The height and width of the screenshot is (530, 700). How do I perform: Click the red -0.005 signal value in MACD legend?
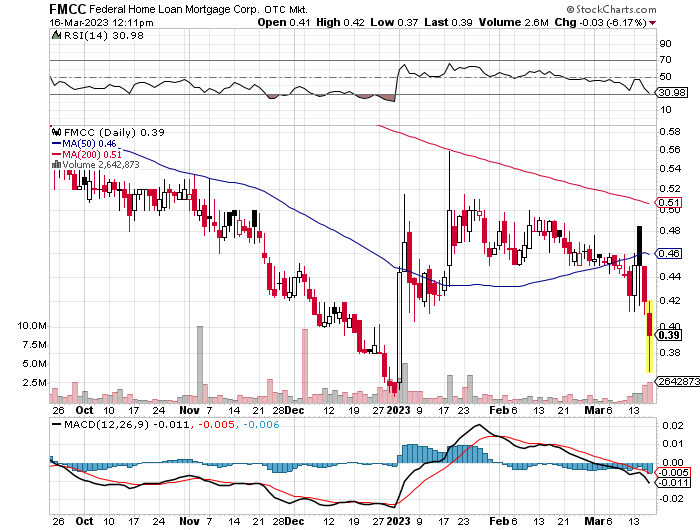pos(216,424)
